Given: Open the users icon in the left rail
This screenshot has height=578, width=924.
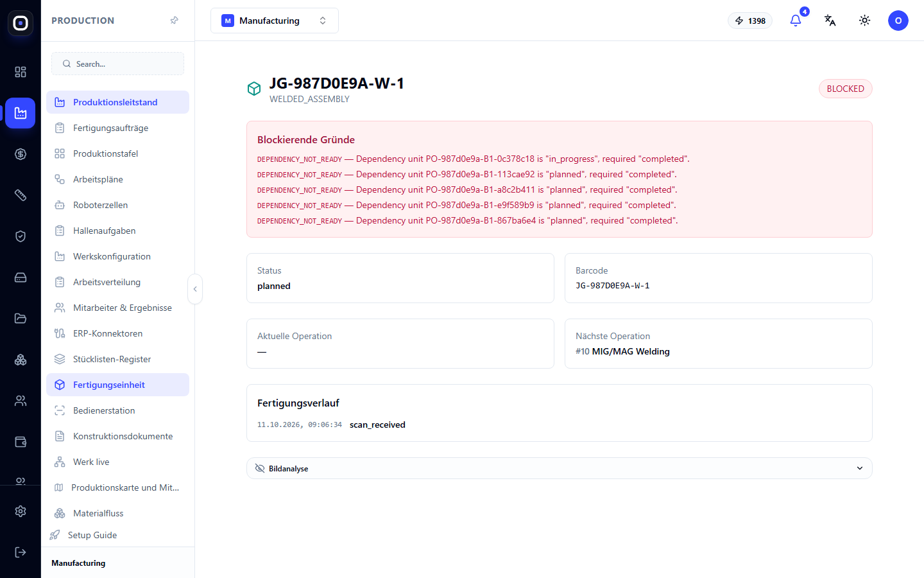Looking at the screenshot, I should [21, 401].
